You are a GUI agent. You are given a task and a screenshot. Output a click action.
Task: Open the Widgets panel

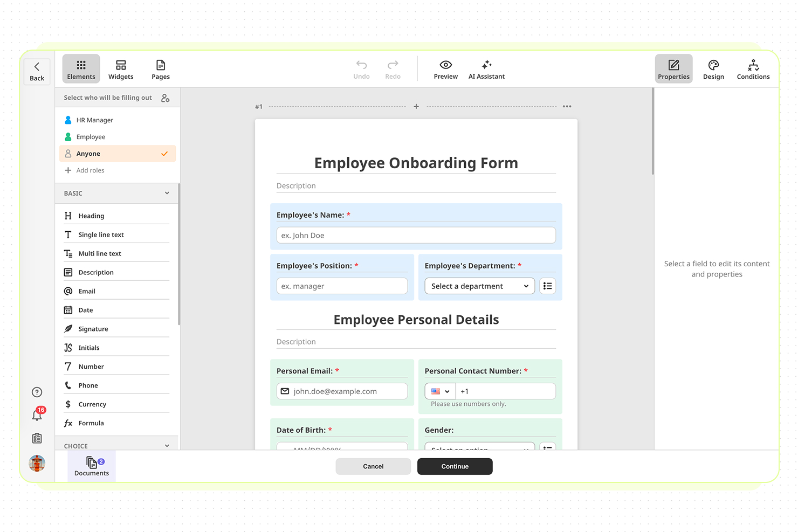[120, 68]
